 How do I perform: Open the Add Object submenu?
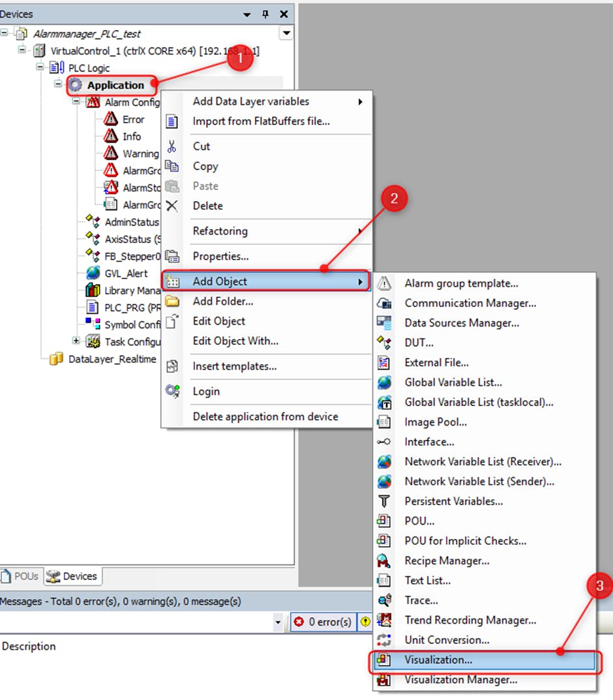point(265,282)
